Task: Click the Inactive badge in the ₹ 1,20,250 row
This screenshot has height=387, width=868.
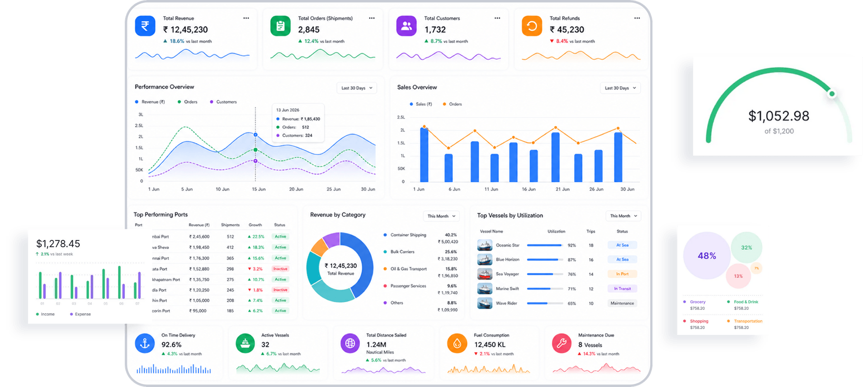Action: tap(280, 290)
